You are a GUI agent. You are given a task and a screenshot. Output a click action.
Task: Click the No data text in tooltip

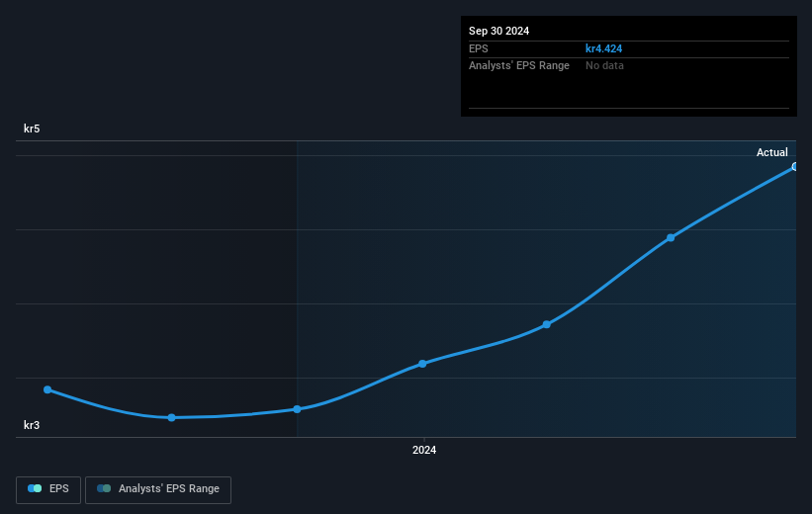point(604,66)
